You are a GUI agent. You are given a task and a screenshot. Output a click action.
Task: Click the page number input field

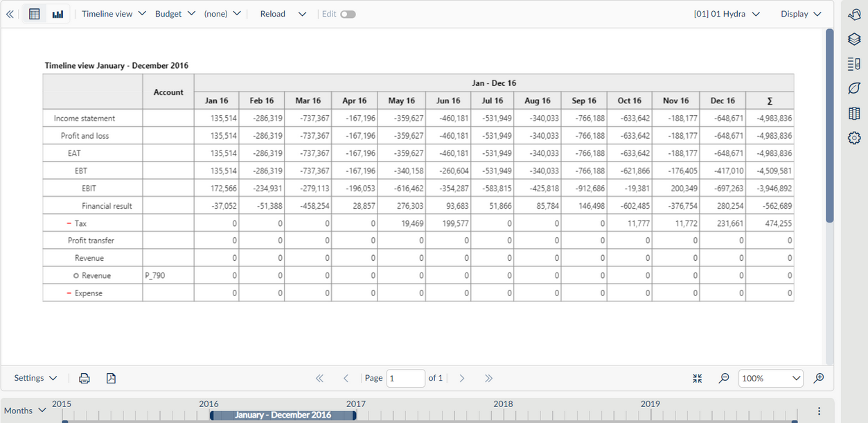coord(405,378)
